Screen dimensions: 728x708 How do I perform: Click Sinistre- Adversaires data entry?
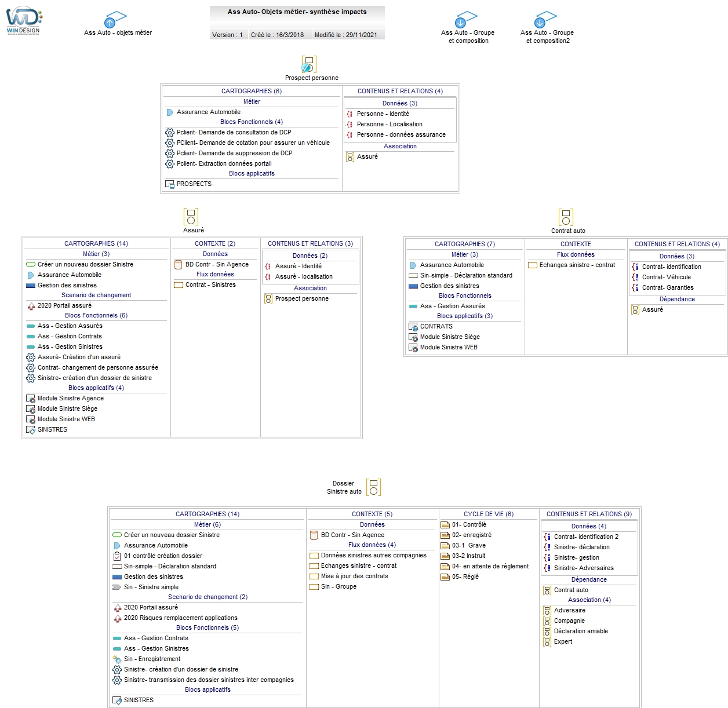point(584,568)
